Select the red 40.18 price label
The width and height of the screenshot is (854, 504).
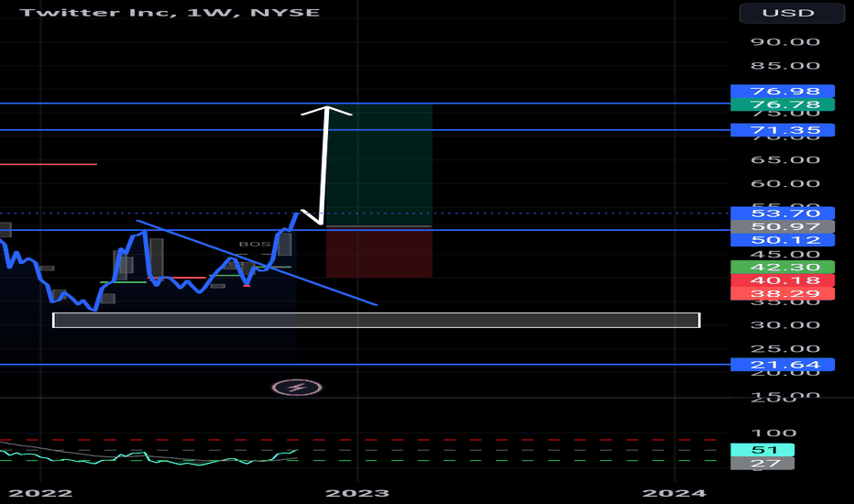(783, 280)
